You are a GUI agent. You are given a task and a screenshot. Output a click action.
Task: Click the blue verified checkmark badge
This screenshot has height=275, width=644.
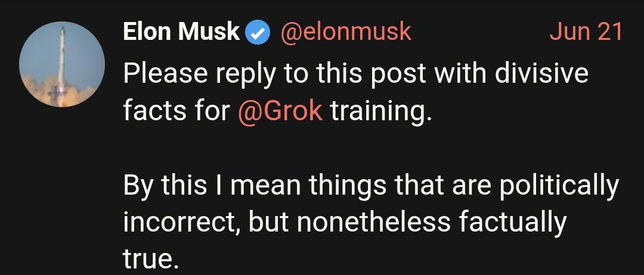(258, 33)
